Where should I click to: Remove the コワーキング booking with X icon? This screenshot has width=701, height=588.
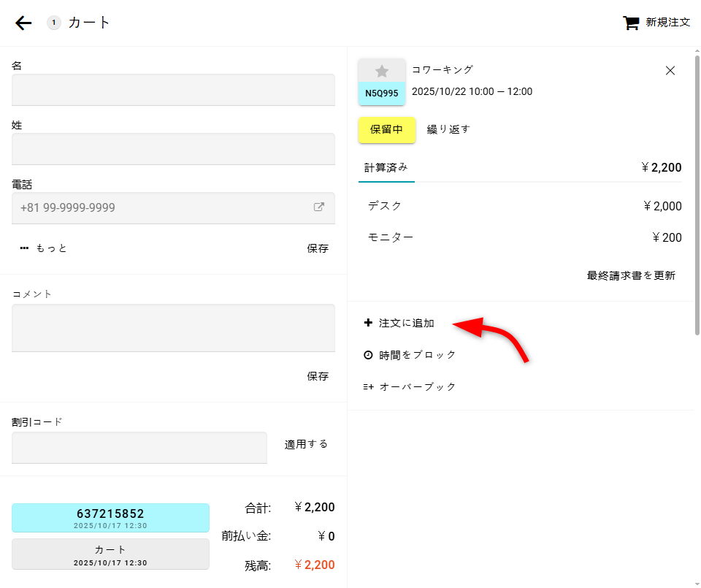point(670,71)
